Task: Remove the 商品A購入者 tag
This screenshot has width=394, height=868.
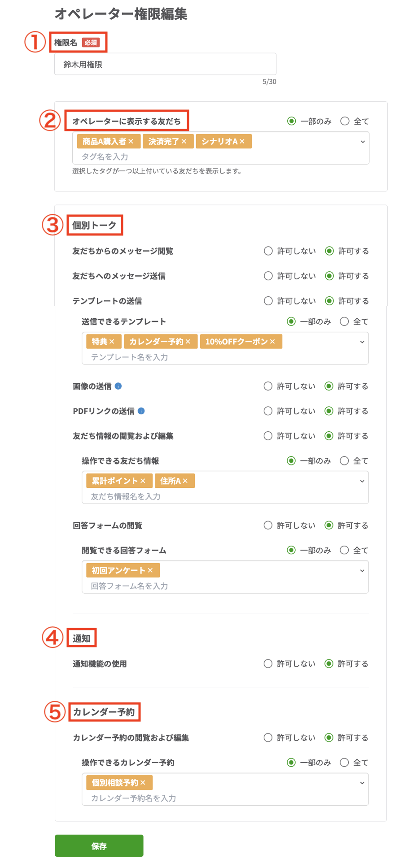Action: 131,141
